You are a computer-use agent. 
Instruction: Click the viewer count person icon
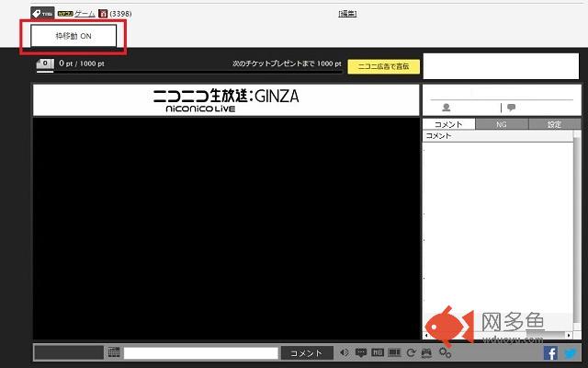pyautogui.click(x=447, y=108)
